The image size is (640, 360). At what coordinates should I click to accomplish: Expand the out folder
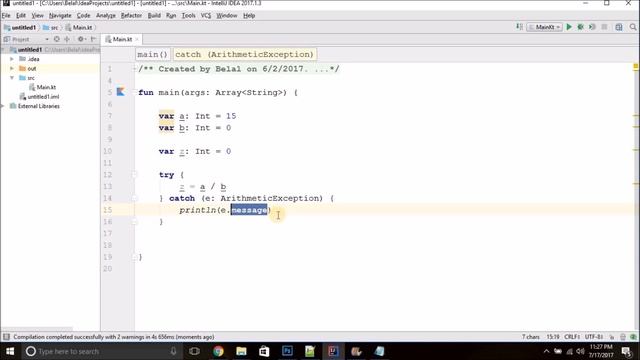pos(12,68)
